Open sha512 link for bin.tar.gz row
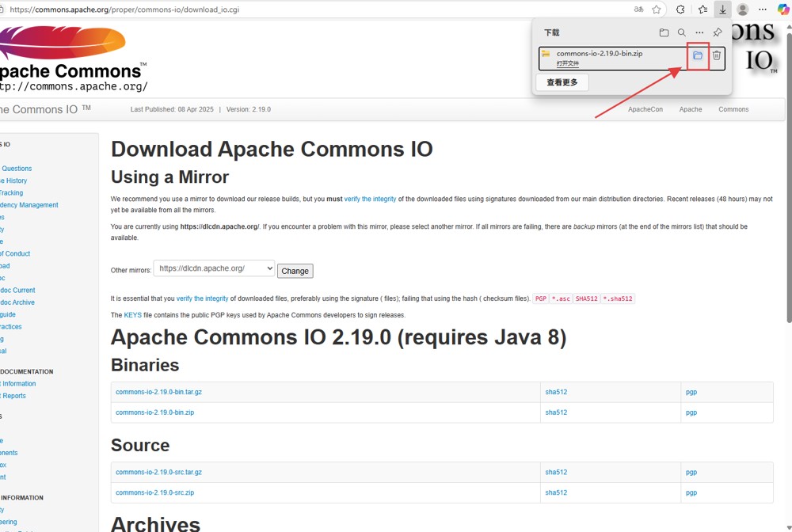 coord(556,392)
